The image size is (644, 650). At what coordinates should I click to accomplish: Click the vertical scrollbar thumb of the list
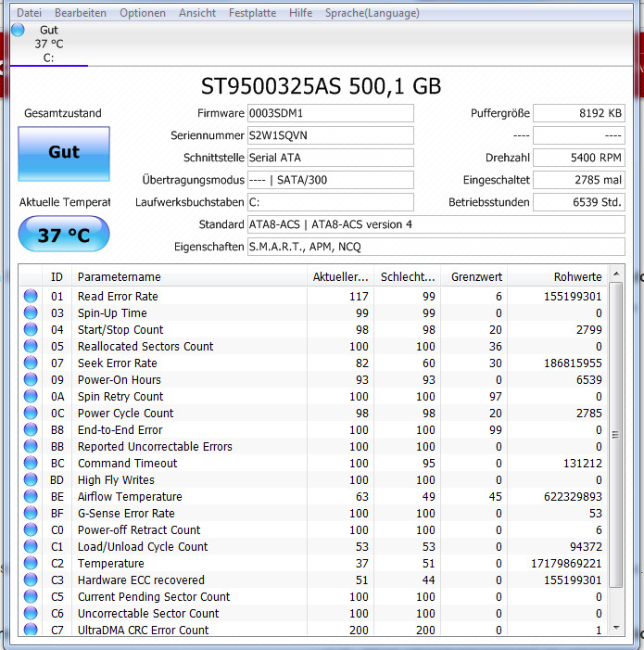tap(616, 435)
